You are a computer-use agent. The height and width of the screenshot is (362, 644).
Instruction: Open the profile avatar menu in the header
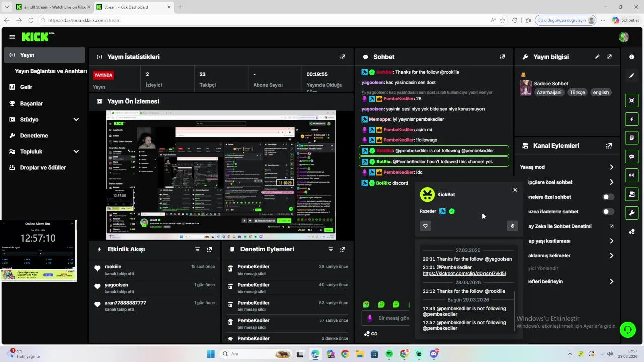(x=624, y=37)
